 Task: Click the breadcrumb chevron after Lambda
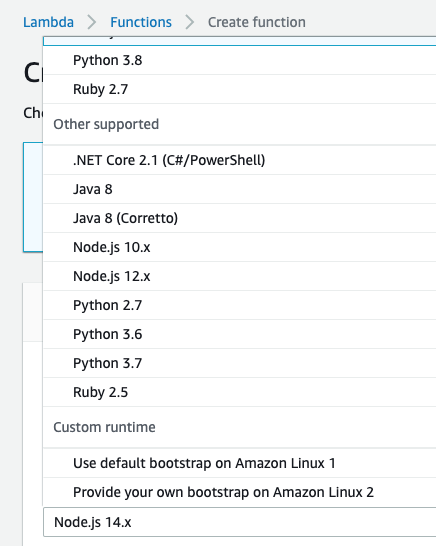tap(92, 22)
